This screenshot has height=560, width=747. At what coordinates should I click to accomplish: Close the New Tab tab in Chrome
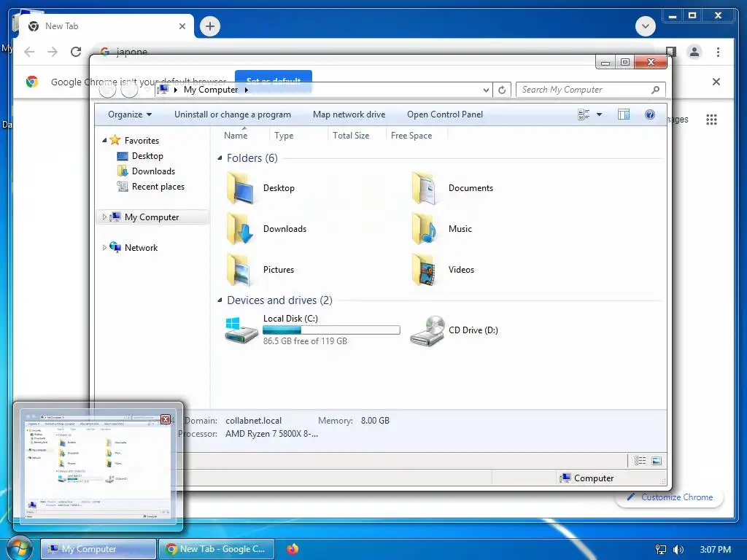[x=182, y=26]
